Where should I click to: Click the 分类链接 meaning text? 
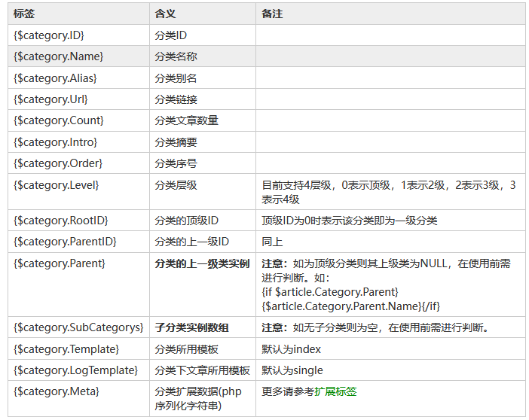tap(176, 99)
